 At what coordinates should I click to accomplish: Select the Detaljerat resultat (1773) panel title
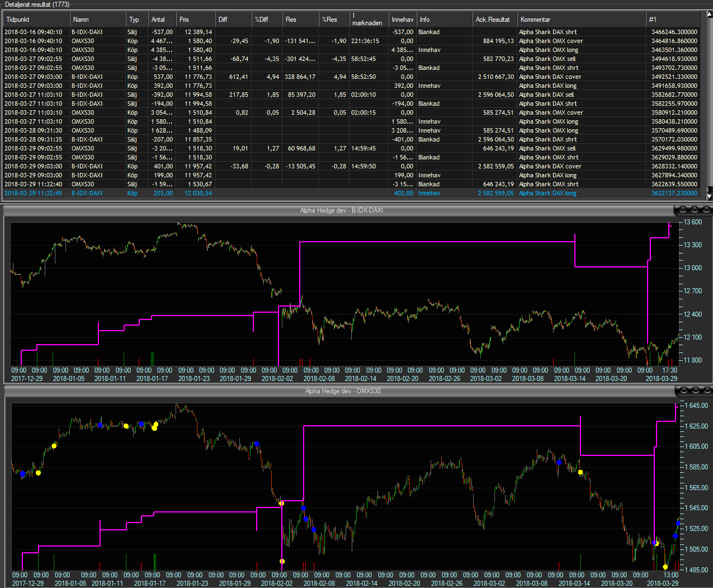click(37, 4)
